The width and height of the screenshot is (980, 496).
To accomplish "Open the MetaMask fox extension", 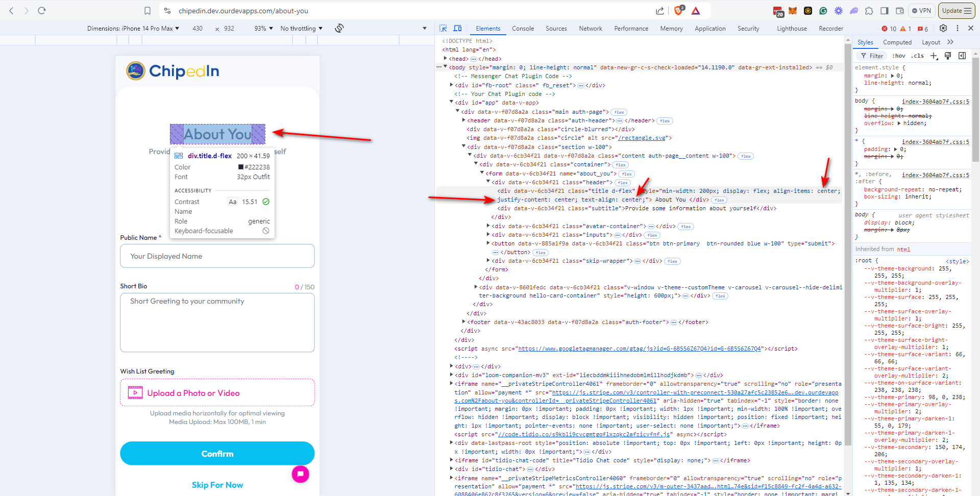I will pos(793,11).
